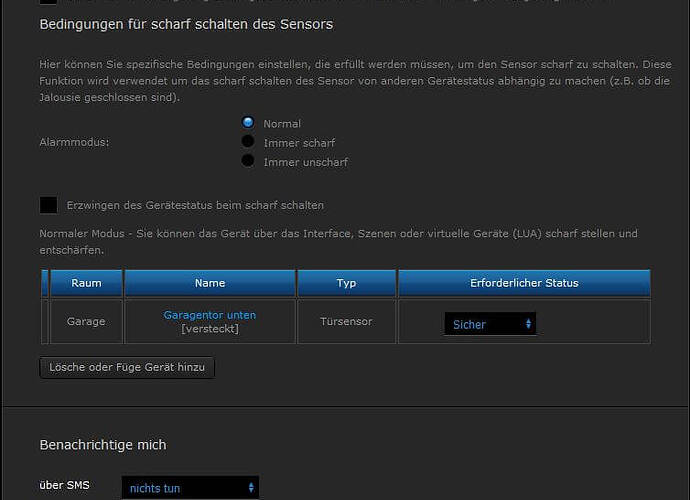
Task: Click the "[versteckt]" label under Garagentor
Action: [x=210, y=329]
